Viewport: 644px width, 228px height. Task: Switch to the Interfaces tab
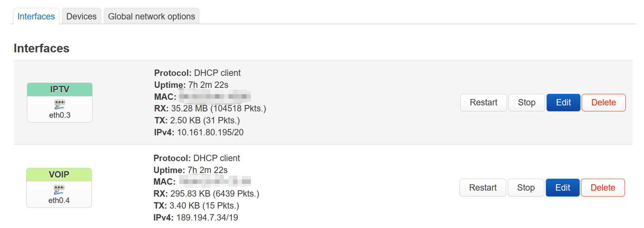pyautogui.click(x=36, y=16)
